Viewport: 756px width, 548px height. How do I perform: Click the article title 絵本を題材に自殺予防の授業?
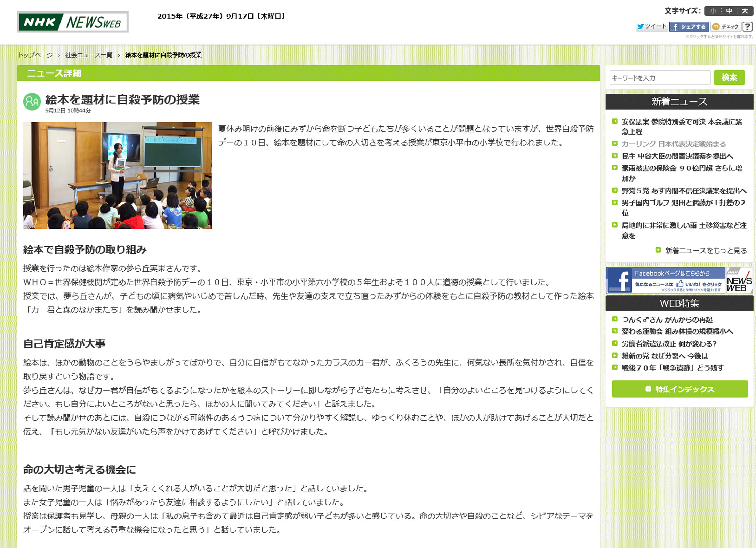pos(122,100)
